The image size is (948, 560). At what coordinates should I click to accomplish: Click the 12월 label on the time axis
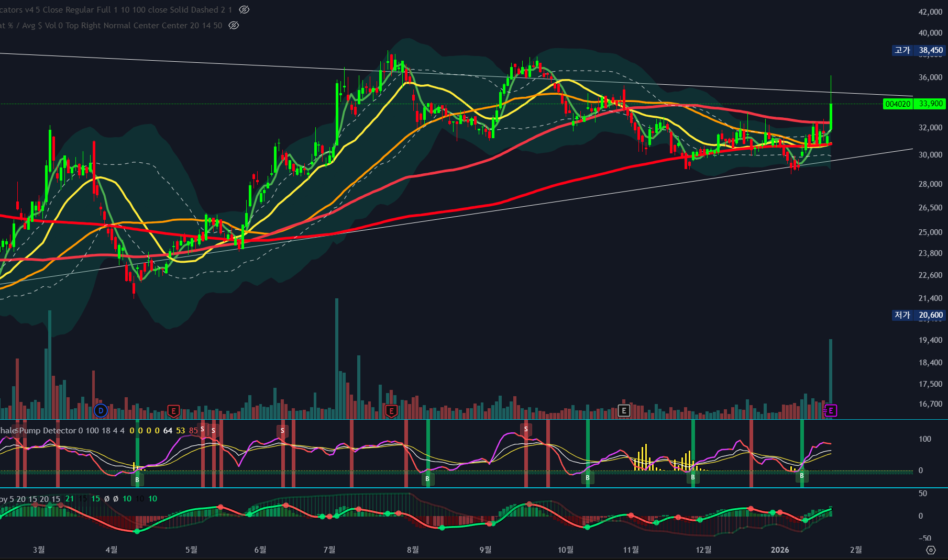[704, 550]
